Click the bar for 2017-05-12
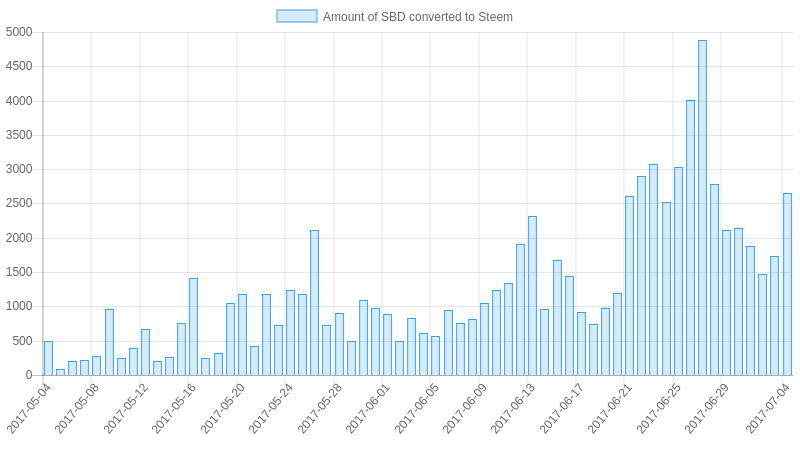This screenshot has width=800, height=450. (x=145, y=353)
